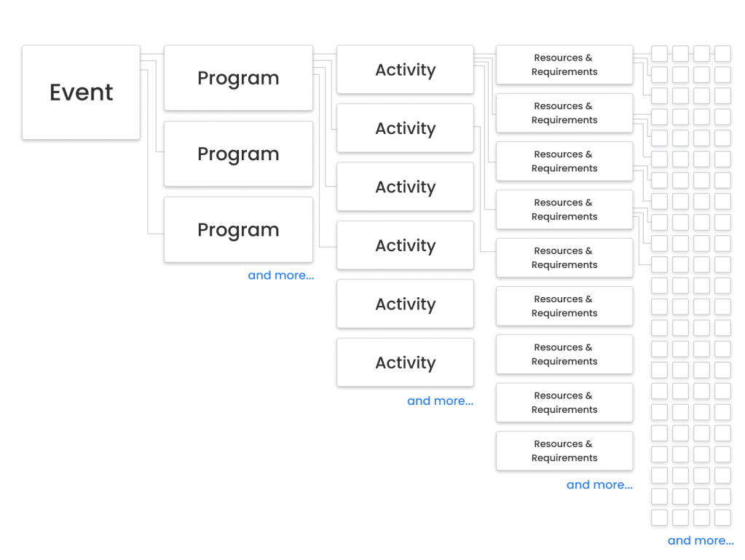Pick the fourth Activity box from top
Viewport: 745px width, 560px height.
(405, 245)
